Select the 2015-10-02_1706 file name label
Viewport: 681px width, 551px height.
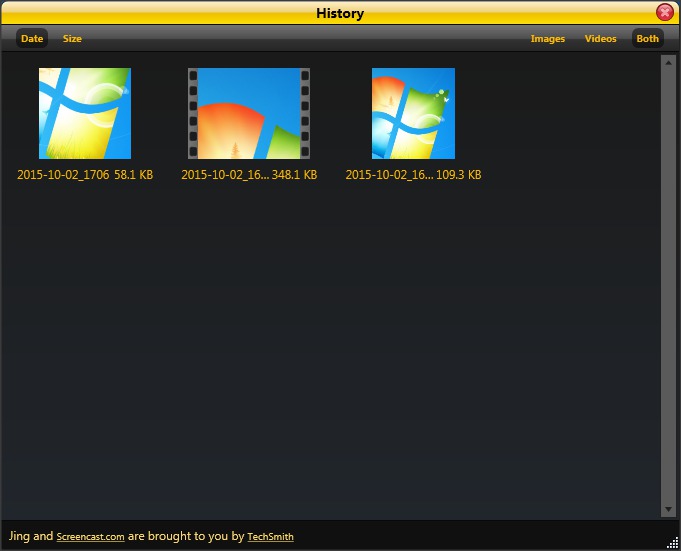click(x=63, y=175)
